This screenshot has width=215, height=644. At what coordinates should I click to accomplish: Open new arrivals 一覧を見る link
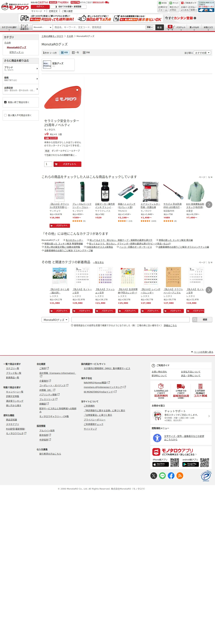pyautogui.click(x=98, y=262)
